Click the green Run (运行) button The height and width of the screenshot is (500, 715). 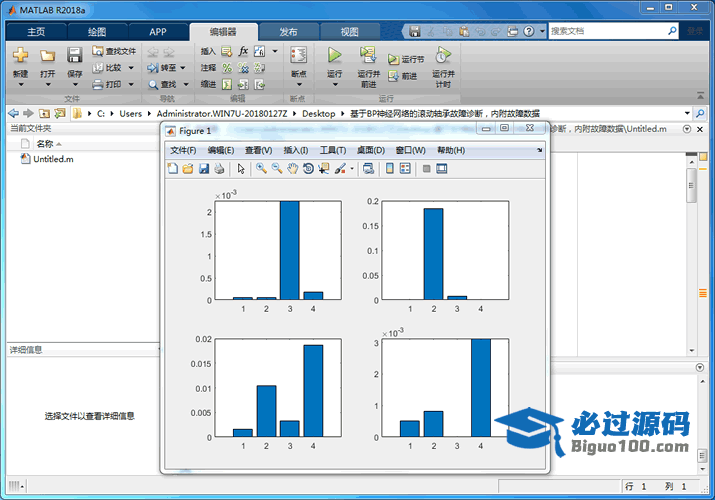(334, 55)
